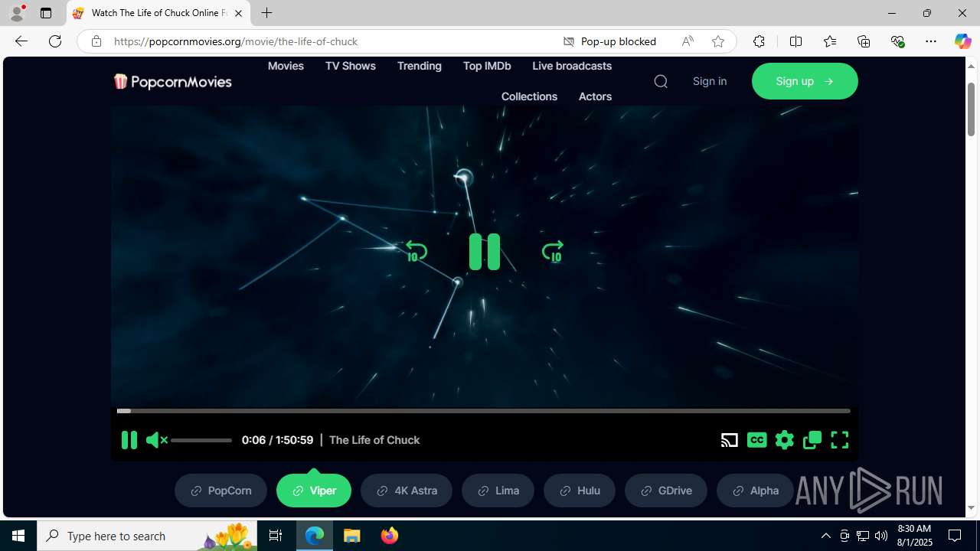
Task: Open browser Extensions icon
Action: pyautogui.click(x=759, y=41)
